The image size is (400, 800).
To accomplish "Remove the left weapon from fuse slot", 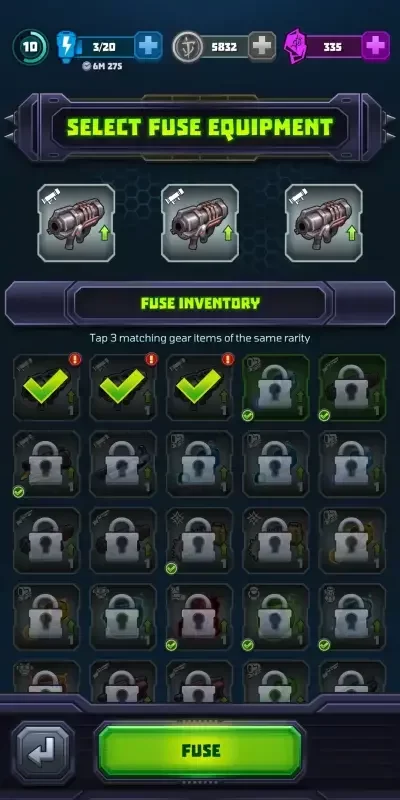I will pyautogui.click(x=76, y=223).
